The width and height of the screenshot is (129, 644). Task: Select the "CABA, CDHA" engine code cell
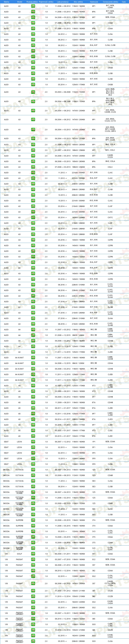(x=110, y=335)
